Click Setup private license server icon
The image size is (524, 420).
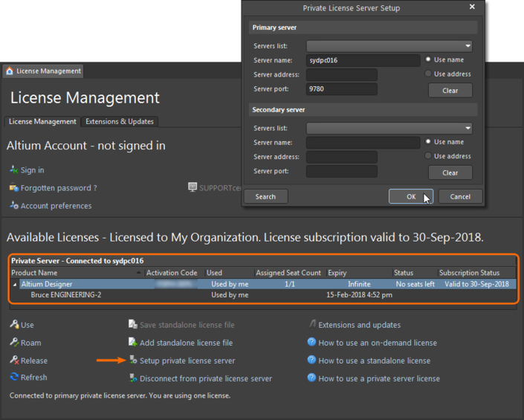[x=133, y=361]
